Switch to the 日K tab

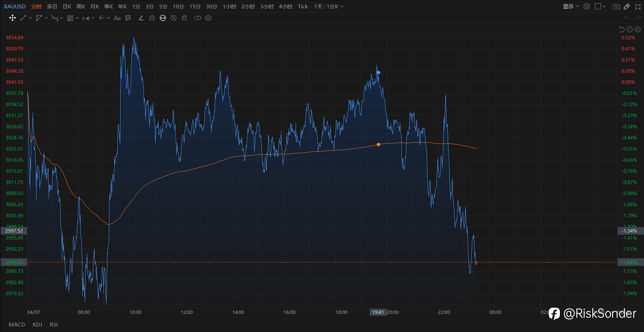pyautogui.click(x=67, y=7)
